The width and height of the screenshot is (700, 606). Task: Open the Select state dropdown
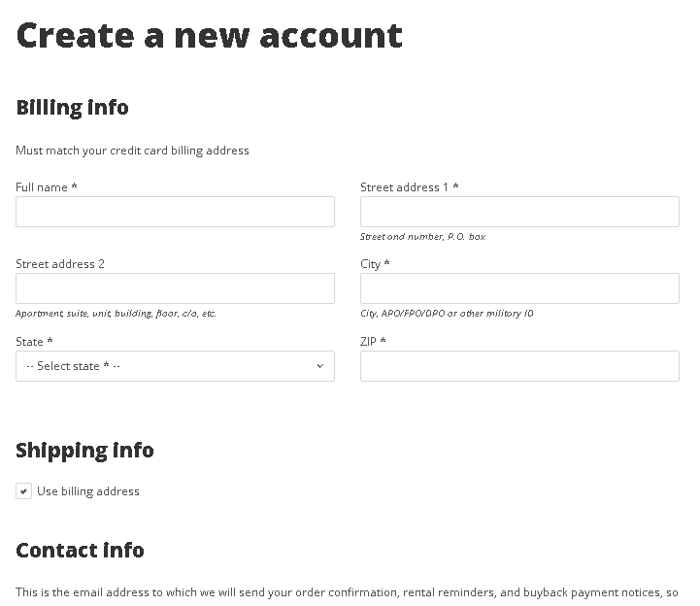tap(175, 366)
